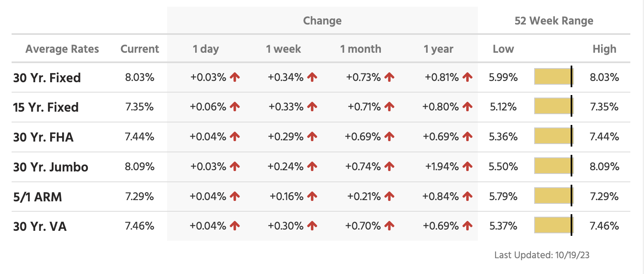644x274 pixels.
Task: Click the 30 Yr. Fixed 52 week range bar
Action: [x=553, y=77]
